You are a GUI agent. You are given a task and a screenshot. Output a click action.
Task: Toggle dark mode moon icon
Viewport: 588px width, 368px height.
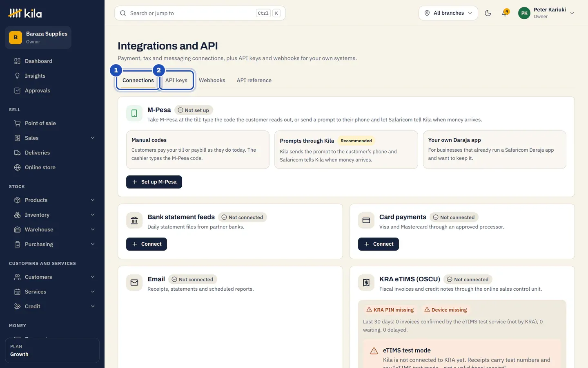coord(488,13)
